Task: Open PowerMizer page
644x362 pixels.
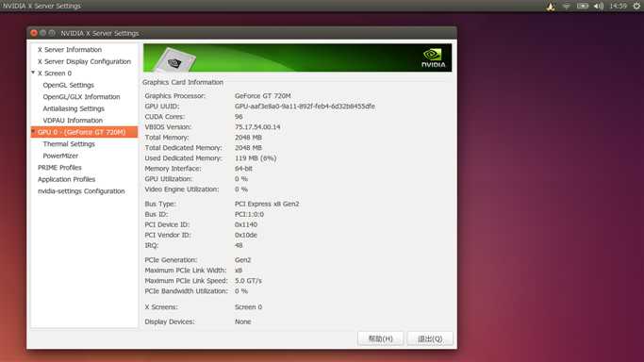Action: [60, 156]
